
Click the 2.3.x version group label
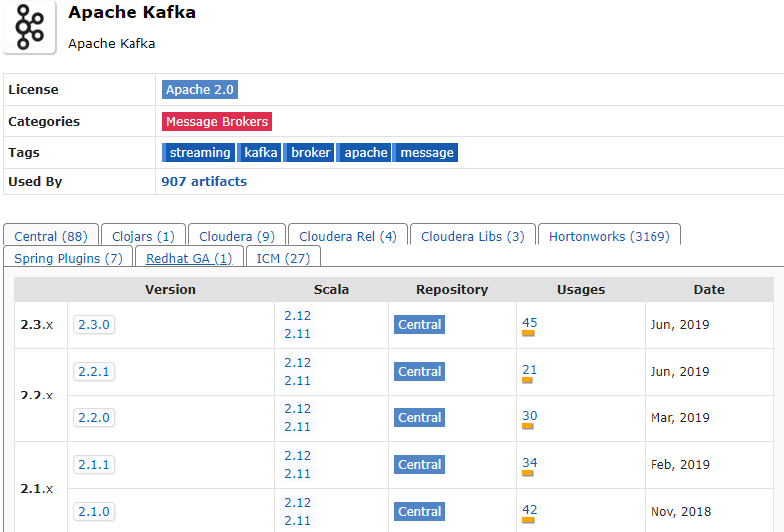(37, 325)
